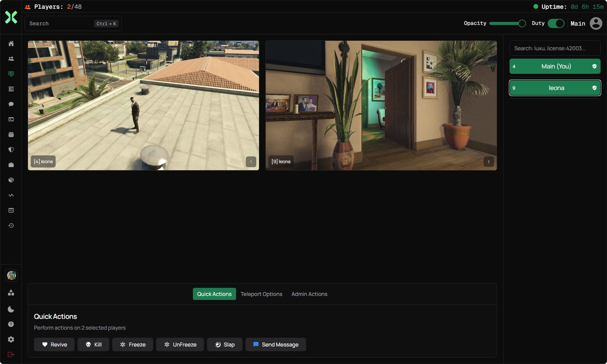Image resolution: width=607 pixels, height=364 pixels.
Task: Click the Opacity slider handle
Action: tap(522, 23)
